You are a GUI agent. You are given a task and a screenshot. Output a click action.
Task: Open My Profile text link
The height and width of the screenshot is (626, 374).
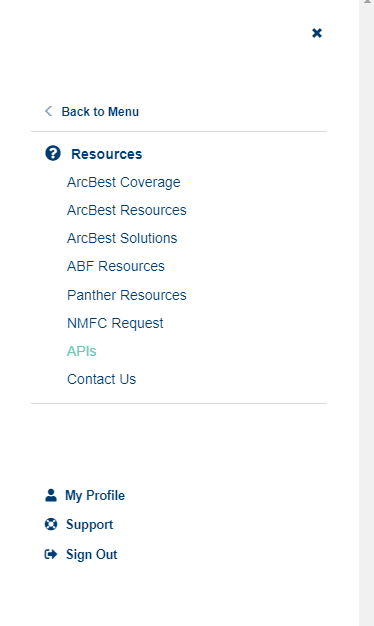(95, 495)
